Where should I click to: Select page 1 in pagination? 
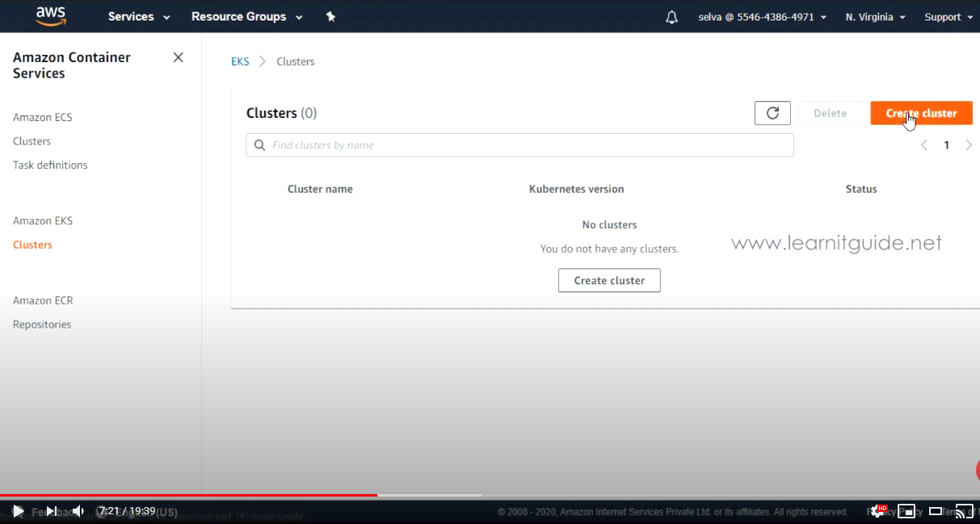[x=947, y=145]
